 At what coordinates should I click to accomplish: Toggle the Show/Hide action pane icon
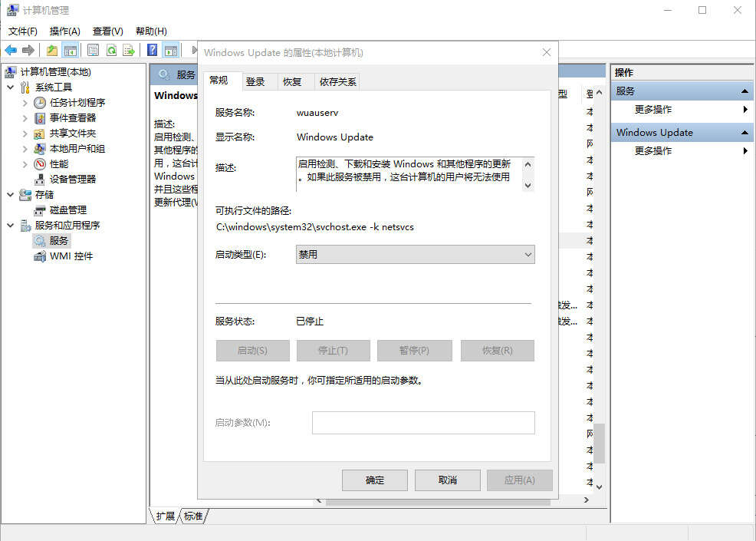coord(171,50)
